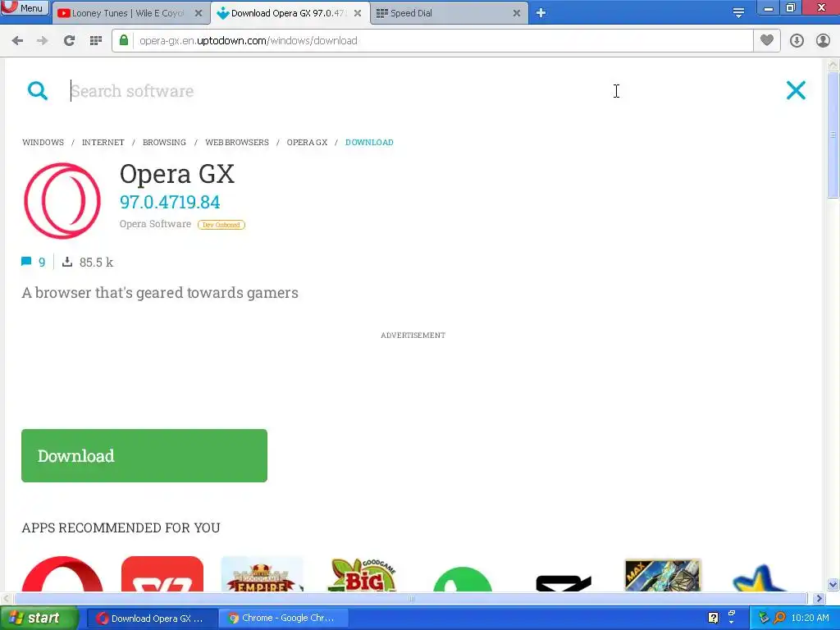Click the magnifying glass search icon
The height and width of the screenshot is (630, 840).
[x=38, y=90]
